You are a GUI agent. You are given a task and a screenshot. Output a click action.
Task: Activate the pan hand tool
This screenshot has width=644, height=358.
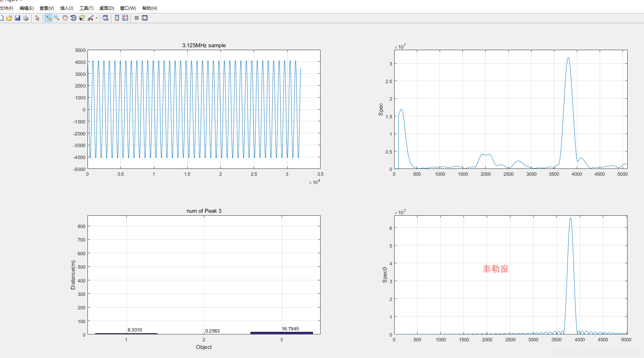pos(65,18)
